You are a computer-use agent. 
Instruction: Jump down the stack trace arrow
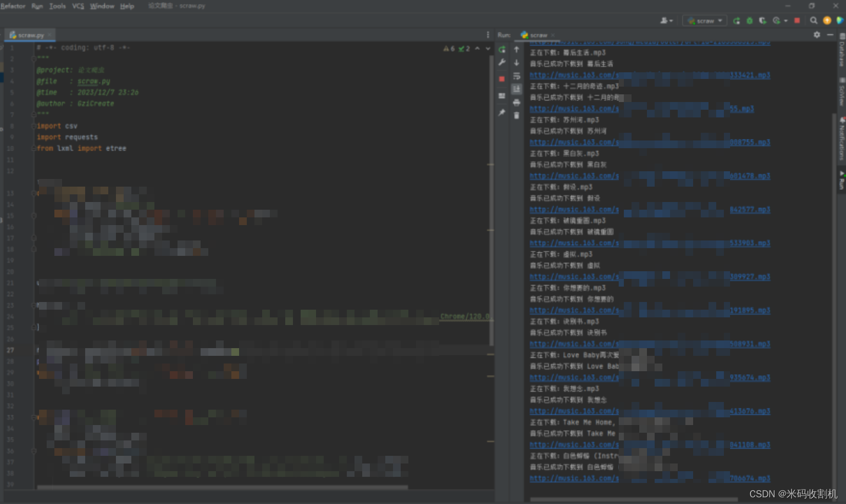517,63
